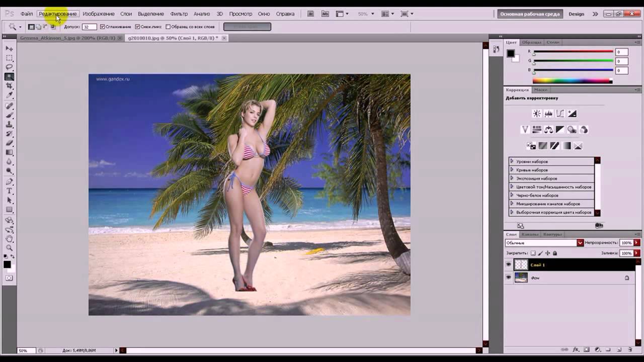
Task: Open the Заливка fill slider arrow
Action: [x=637, y=253]
